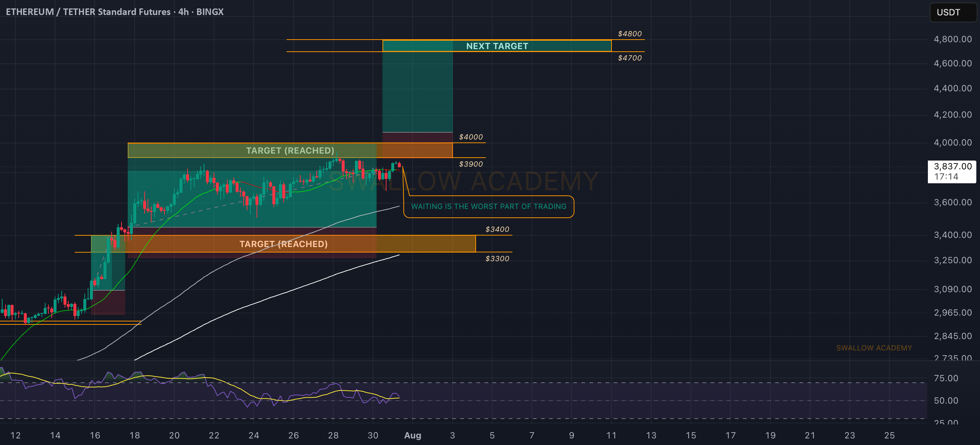Open the USDT currency selector
980x445 pixels.
pyautogui.click(x=952, y=12)
